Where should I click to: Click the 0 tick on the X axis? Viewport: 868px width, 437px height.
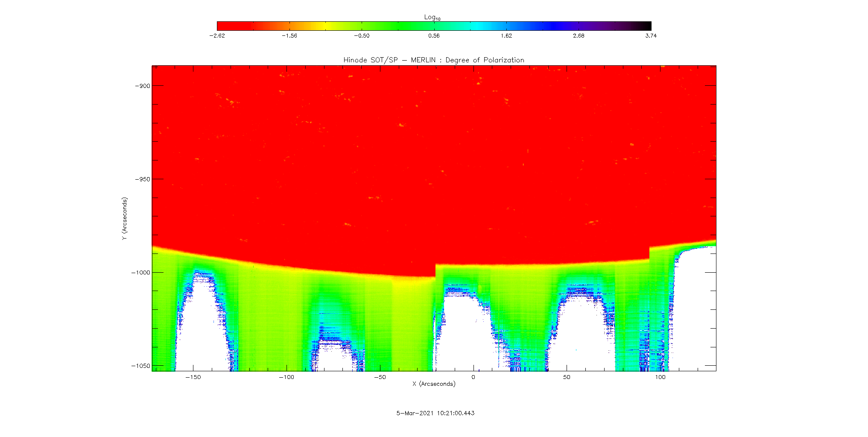473,377
